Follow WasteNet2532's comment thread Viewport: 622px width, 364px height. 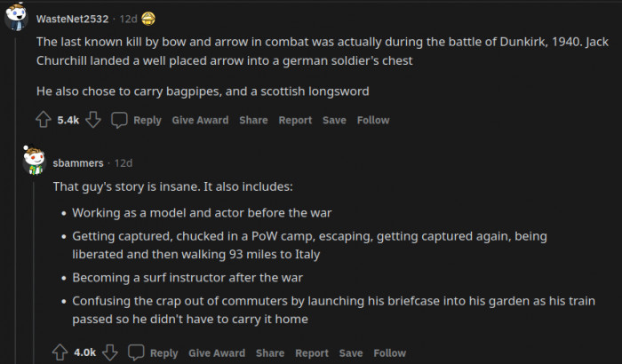(373, 120)
